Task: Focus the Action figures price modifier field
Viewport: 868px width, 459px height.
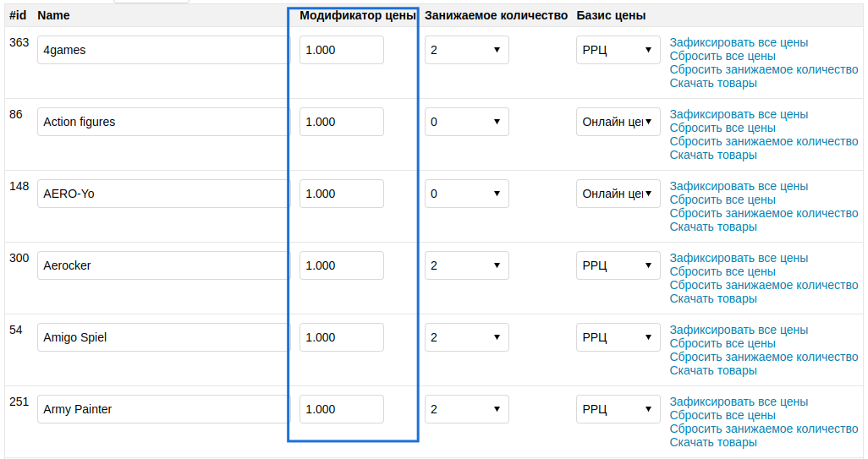Action: coord(341,122)
